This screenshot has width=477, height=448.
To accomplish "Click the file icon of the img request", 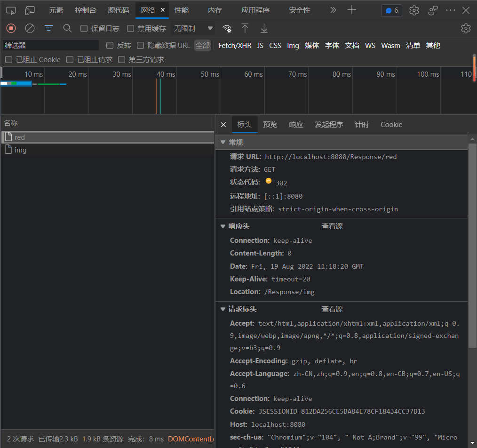I will [8, 150].
